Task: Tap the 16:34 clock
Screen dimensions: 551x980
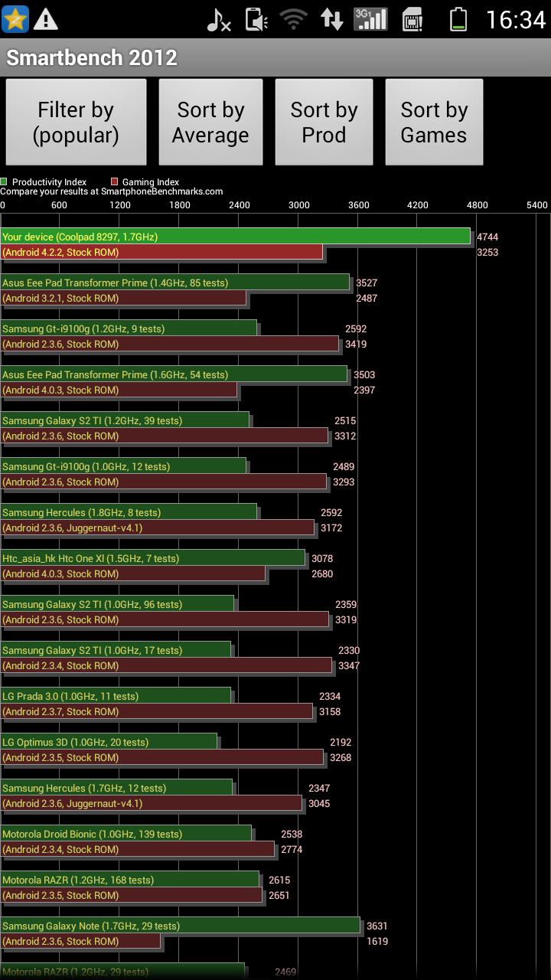Action: click(x=516, y=20)
